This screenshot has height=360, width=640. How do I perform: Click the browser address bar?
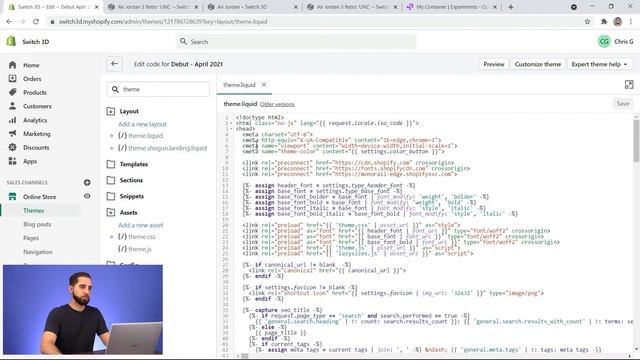[314, 22]
